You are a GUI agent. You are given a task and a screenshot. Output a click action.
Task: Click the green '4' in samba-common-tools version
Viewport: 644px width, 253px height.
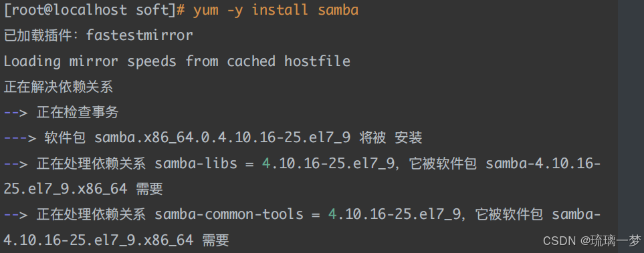(332, 214)
